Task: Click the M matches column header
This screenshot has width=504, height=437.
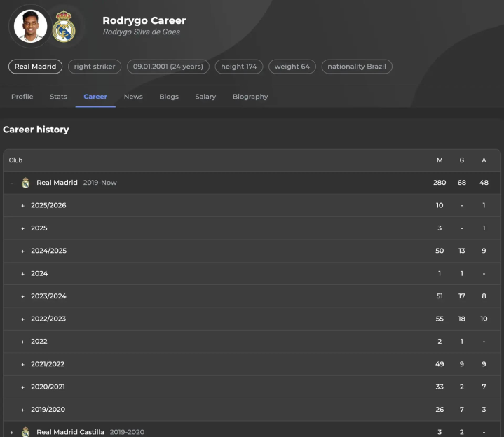Action: coord(440,160)
